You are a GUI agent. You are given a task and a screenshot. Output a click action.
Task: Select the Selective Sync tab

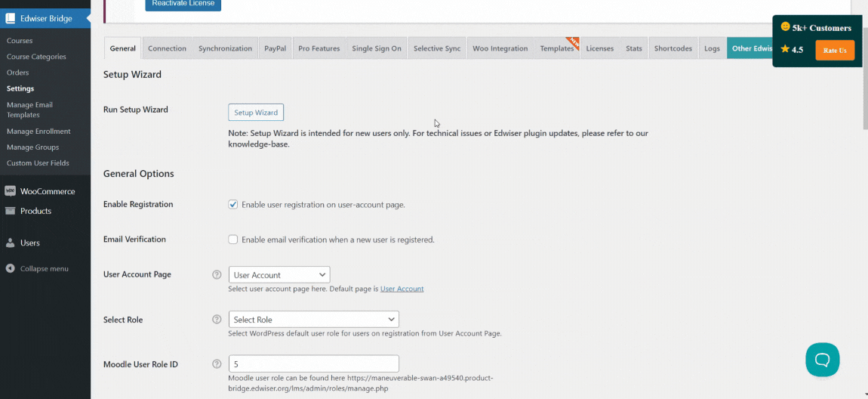click(x=437, y=48)
